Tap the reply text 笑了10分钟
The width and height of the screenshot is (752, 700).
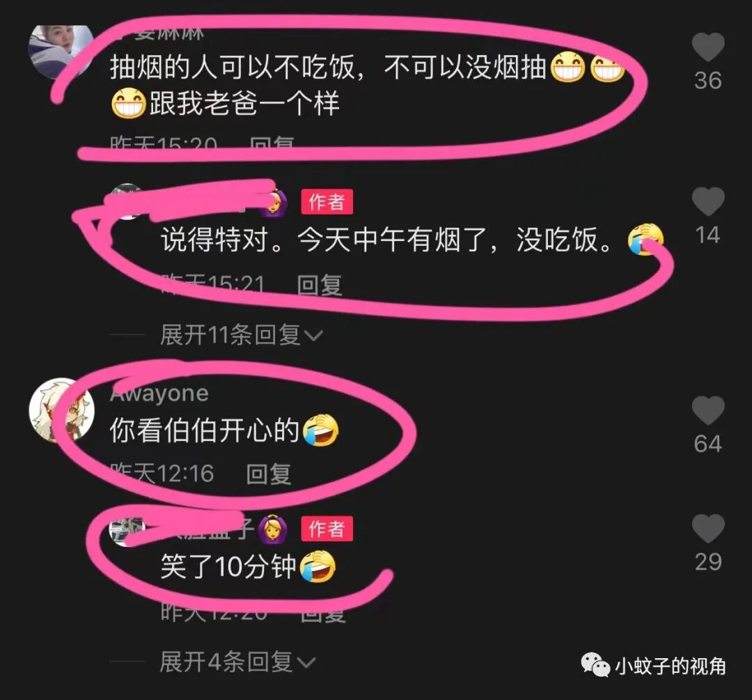pos(228,567)
